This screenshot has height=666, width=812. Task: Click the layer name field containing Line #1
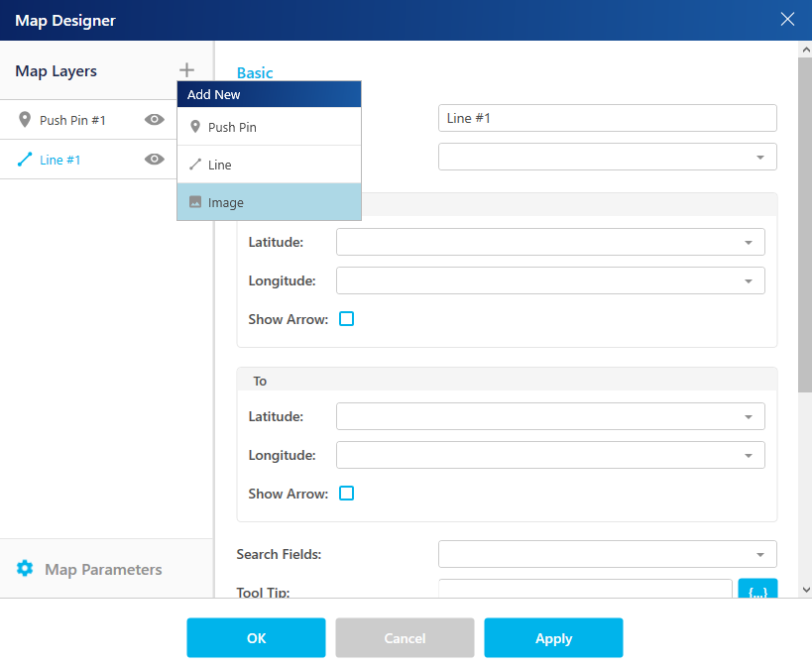click(x=608, y=118)
